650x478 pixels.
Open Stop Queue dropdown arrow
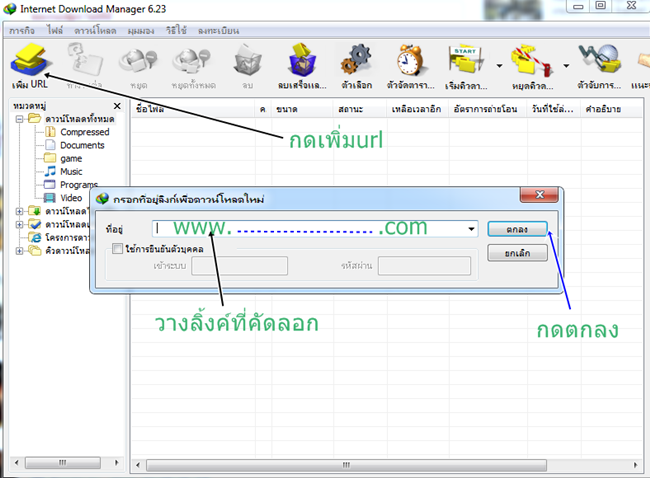pos(566,66)
